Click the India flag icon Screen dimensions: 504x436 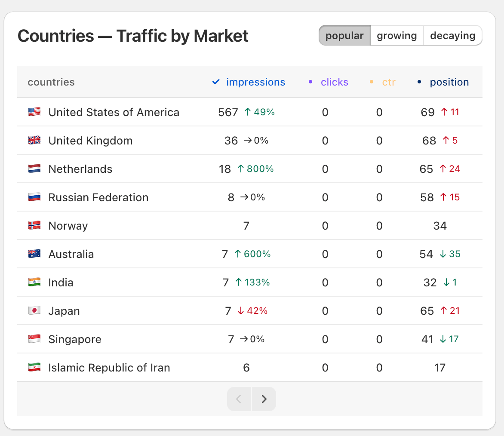point(34,282)
